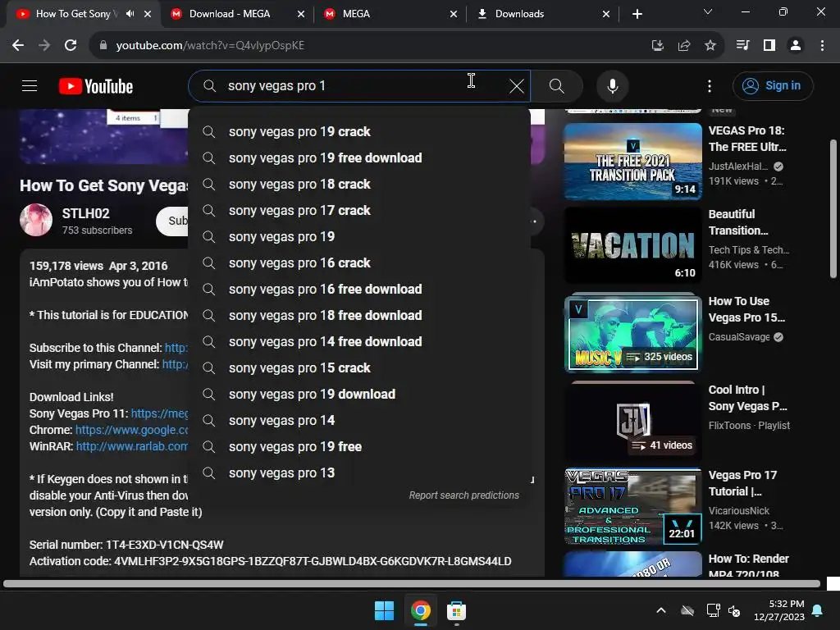
Task: Follow the WinRAR rarlab link
Action: (x=132, y=446)
